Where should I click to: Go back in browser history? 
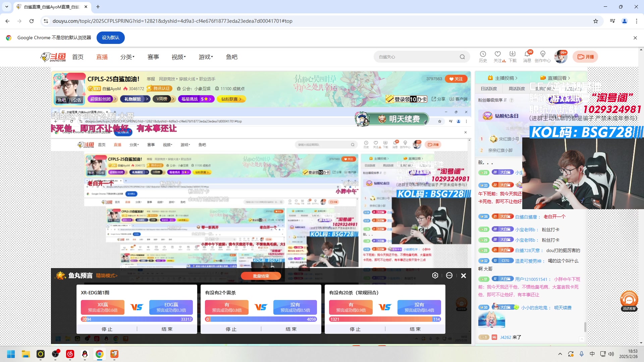pos(7,21)
